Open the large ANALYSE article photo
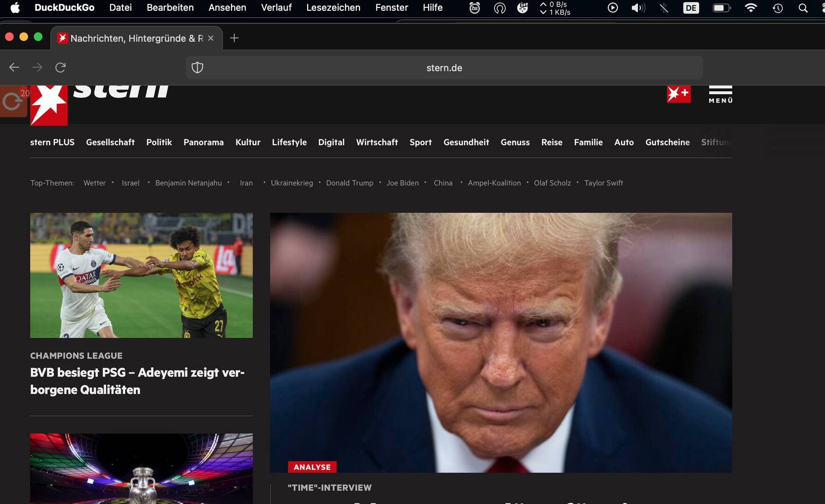The height and width of the screenshot is (504, 825). (x=501, y=343)
